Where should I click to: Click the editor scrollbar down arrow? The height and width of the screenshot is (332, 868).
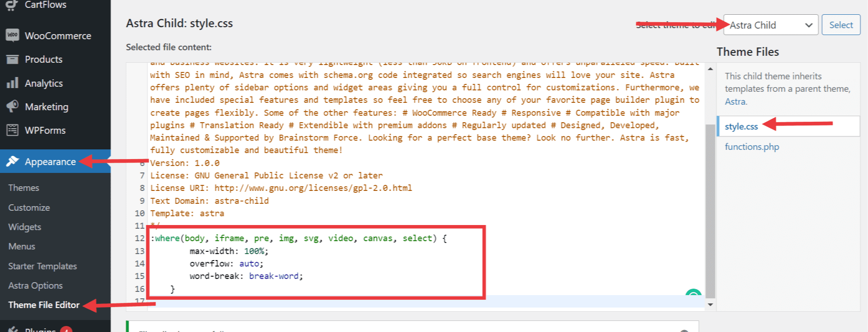point(710,304)
